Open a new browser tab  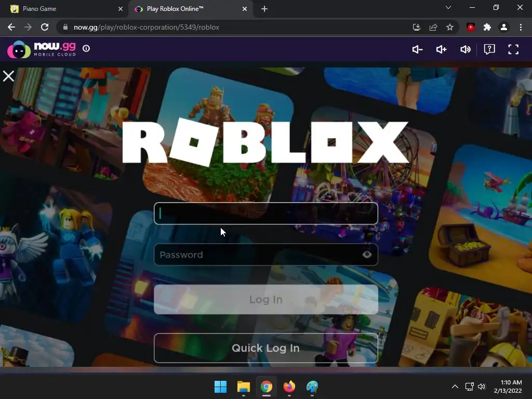click(x=264, y=9)
